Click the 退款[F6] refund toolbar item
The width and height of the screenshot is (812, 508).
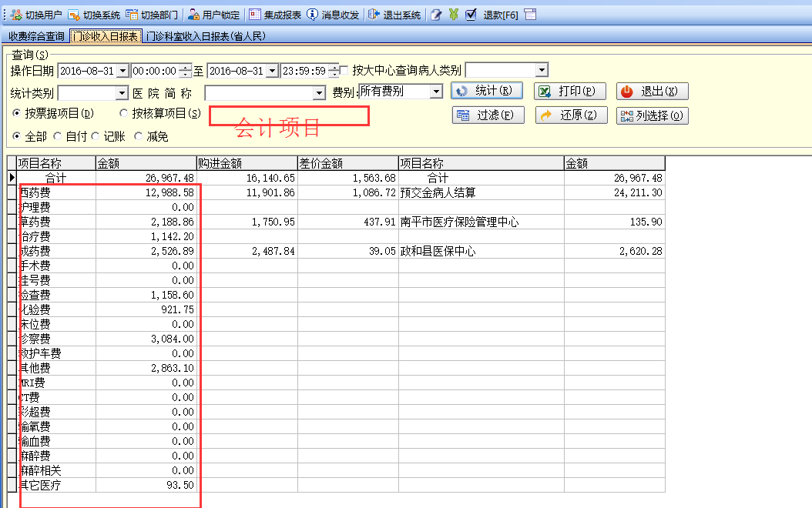(x=500, y=15)
